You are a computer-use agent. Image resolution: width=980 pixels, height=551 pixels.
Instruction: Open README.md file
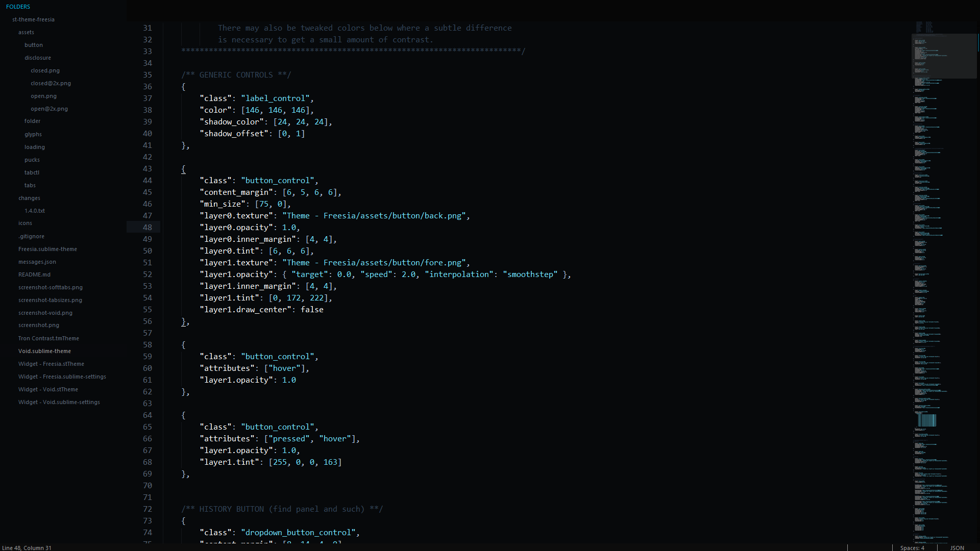[x=34, y=274]
